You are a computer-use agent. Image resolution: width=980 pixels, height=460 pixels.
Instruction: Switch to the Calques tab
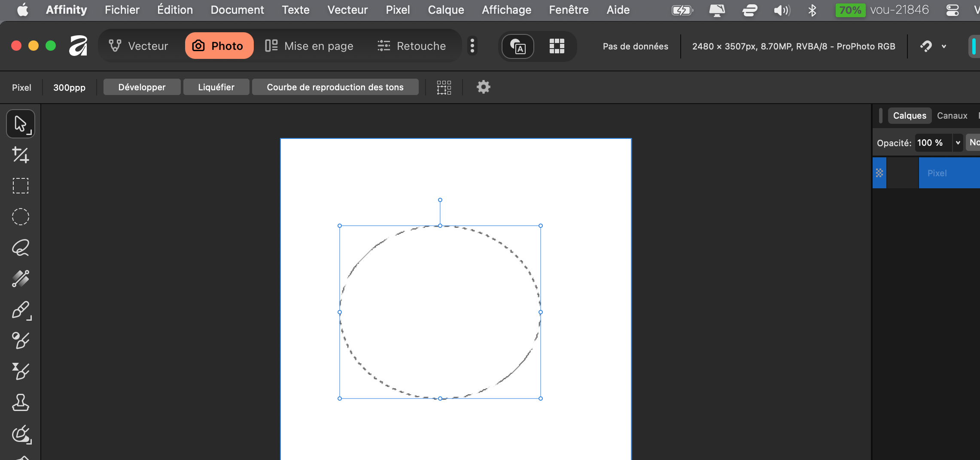[x=910, y=116]
